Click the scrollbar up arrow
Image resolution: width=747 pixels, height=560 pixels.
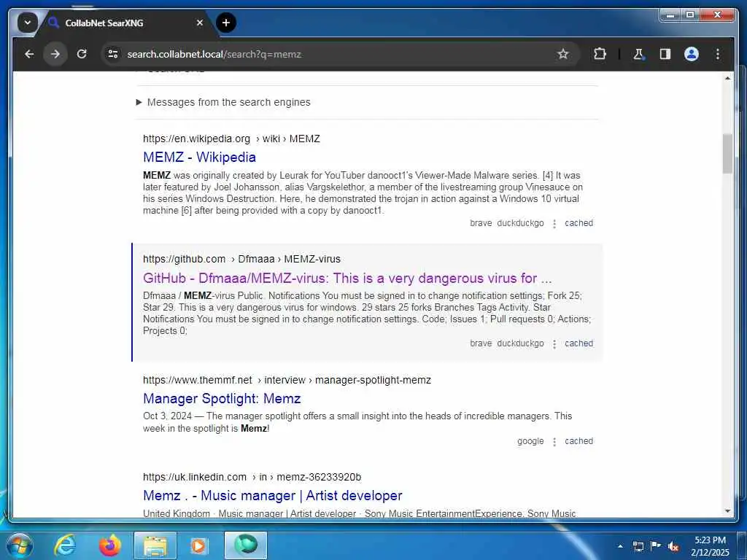[727, 78]
